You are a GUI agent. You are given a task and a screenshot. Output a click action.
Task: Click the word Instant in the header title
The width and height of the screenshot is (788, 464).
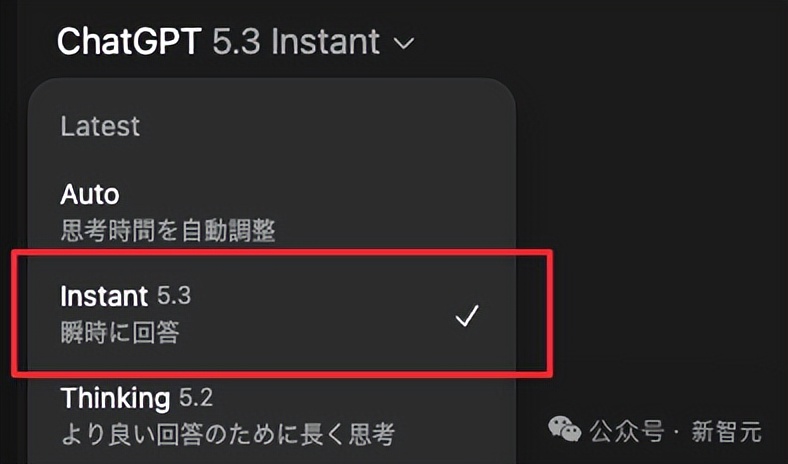[326, 41]
